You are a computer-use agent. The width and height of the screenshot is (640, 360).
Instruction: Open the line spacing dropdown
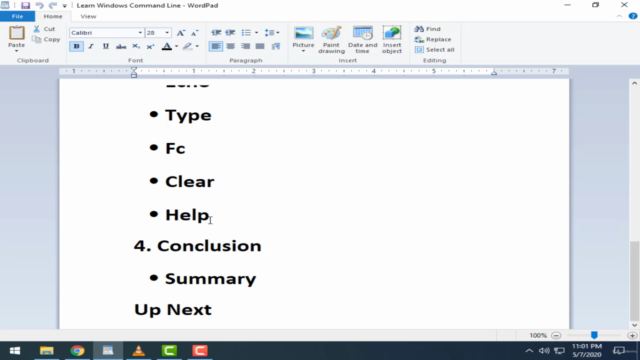click(271, 33)
